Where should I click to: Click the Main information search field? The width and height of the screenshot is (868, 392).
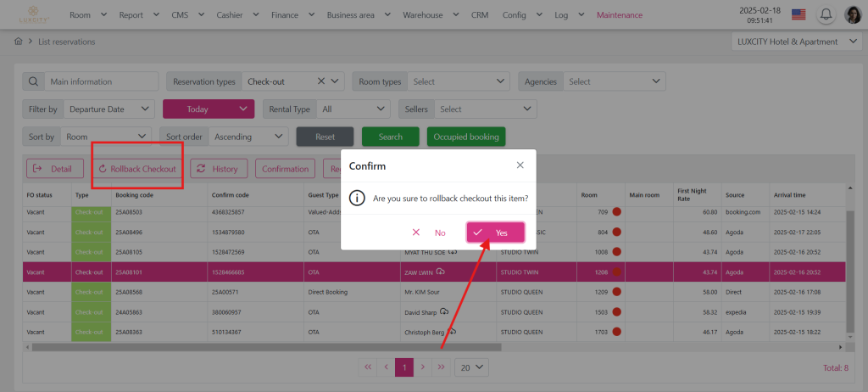(x=102, y=81)
